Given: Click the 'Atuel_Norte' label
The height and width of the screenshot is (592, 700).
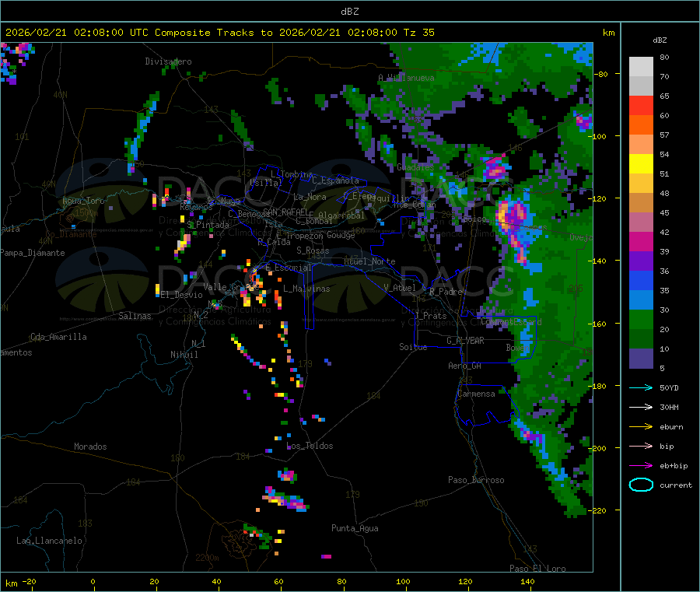Looking at the screenshot, I should pyautogui.click(x=369, y=261).
